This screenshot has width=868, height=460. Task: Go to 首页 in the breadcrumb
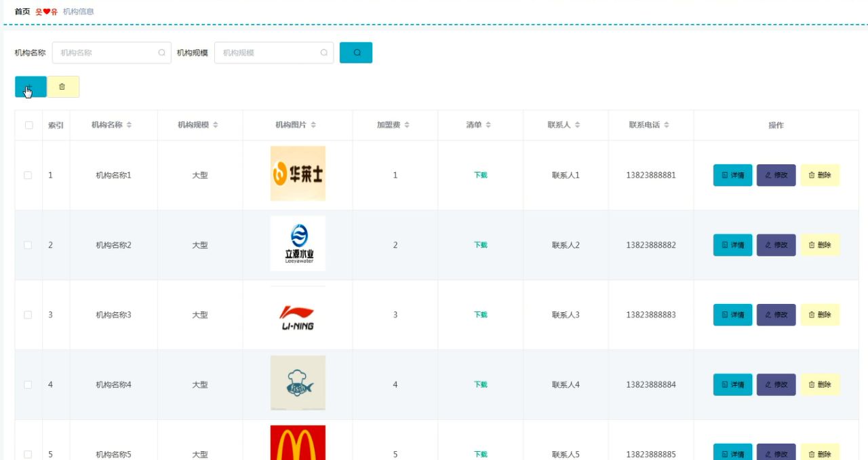(22, 12)
